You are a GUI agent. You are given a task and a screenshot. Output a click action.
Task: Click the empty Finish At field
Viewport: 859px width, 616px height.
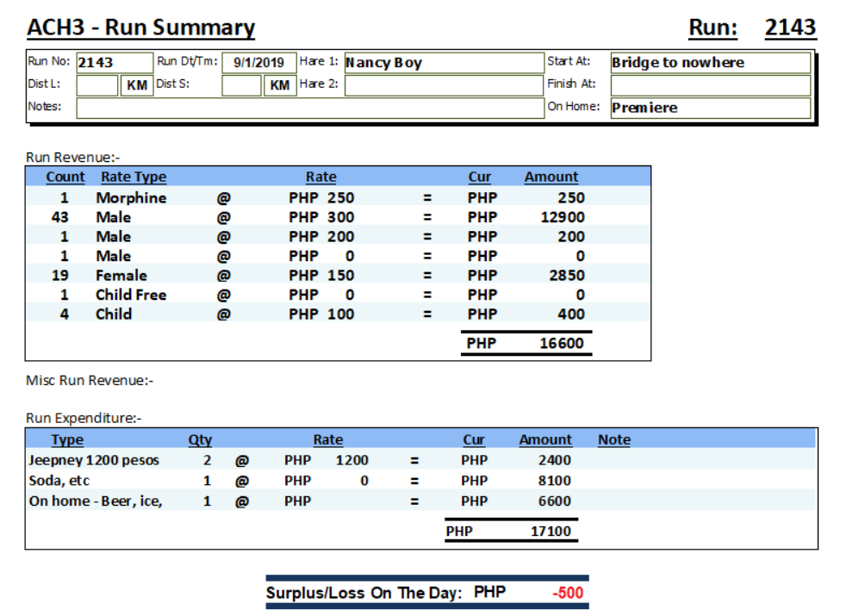point(710,85)
